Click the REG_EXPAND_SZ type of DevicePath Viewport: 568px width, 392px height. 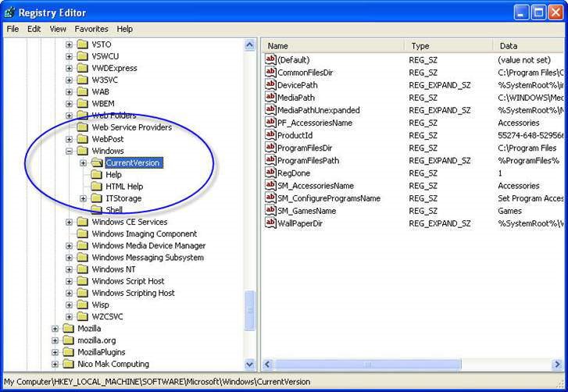point(440,85)
